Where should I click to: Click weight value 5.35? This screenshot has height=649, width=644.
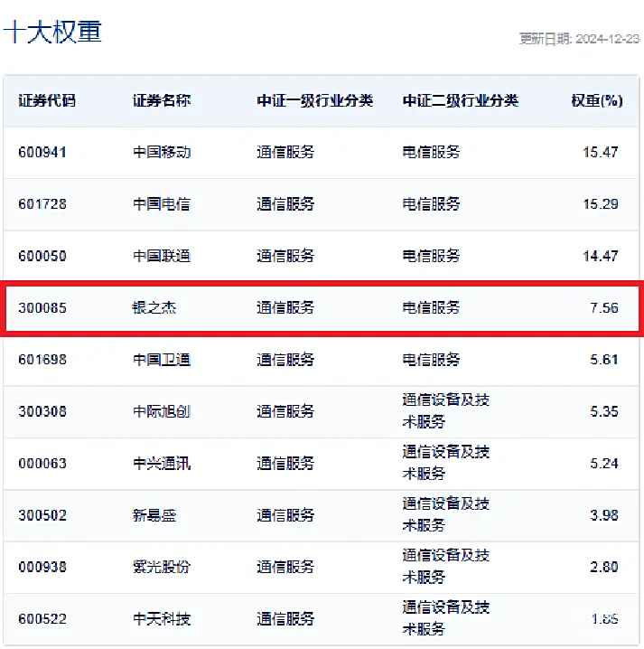coord(604,411)
